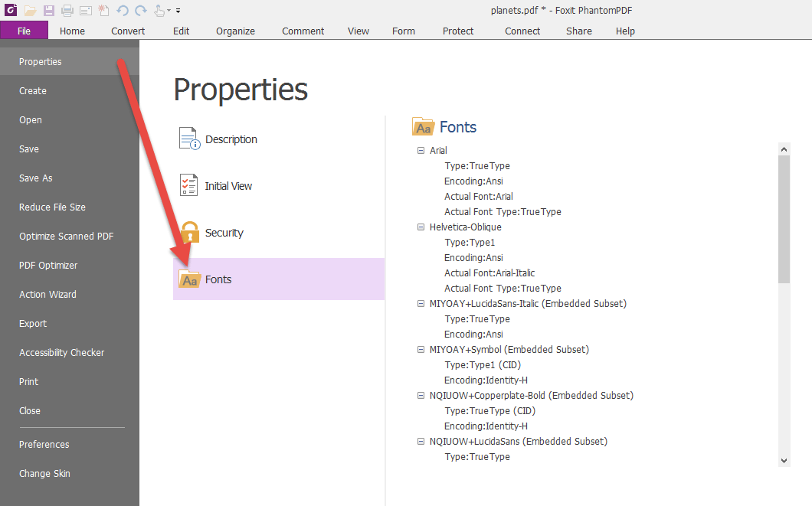Collapse the Helvetica-Oblique font entry
This screenshot has height=506, width=812.
(421, 227)
